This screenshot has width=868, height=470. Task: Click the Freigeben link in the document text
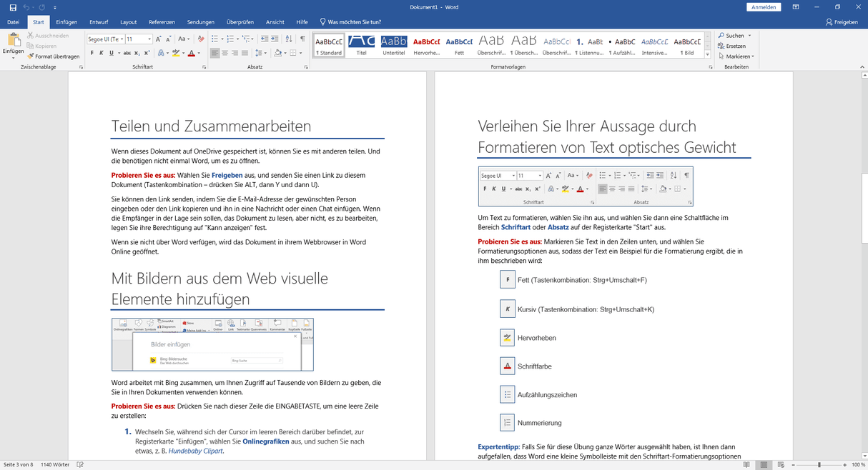227,174
